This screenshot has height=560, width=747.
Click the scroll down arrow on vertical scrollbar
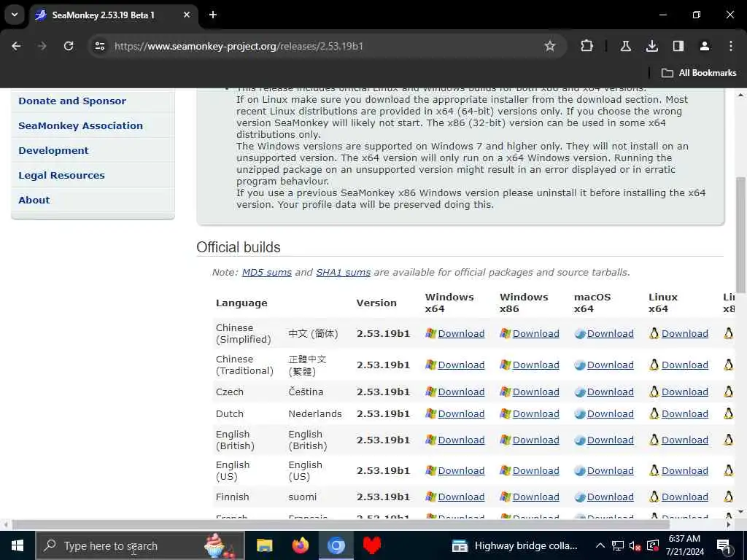pos(740,512)
